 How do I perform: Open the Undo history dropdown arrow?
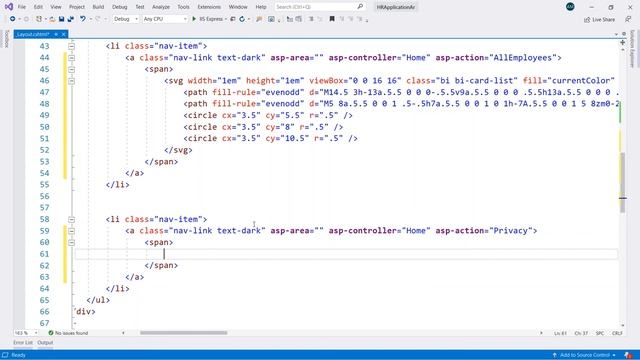[x=90, y=19]
